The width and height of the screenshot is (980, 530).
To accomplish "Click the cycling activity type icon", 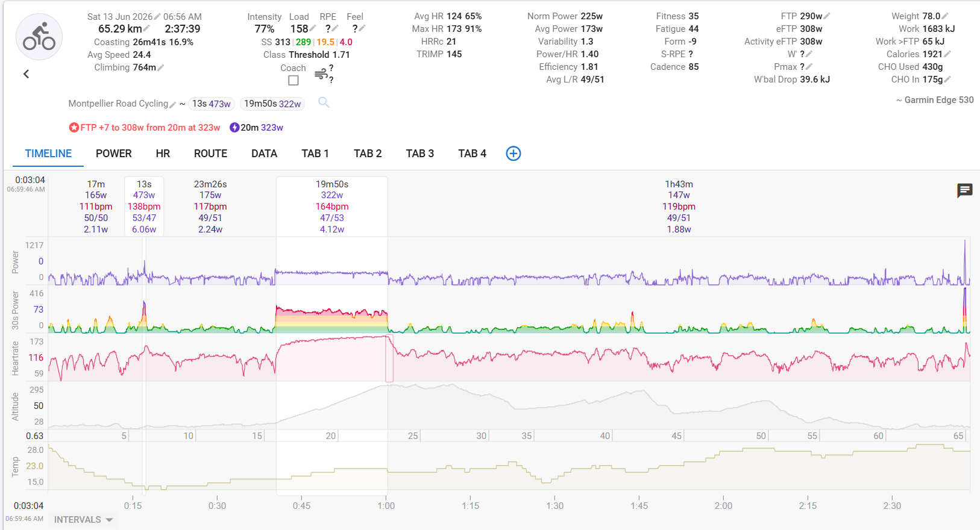I will point(39,37).
